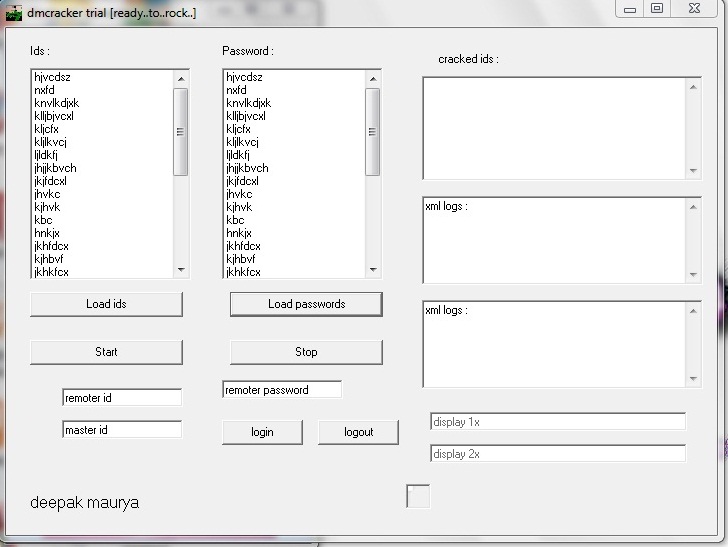
Task: Click inside the upper xml logs text area
Action: coord(555,241)
